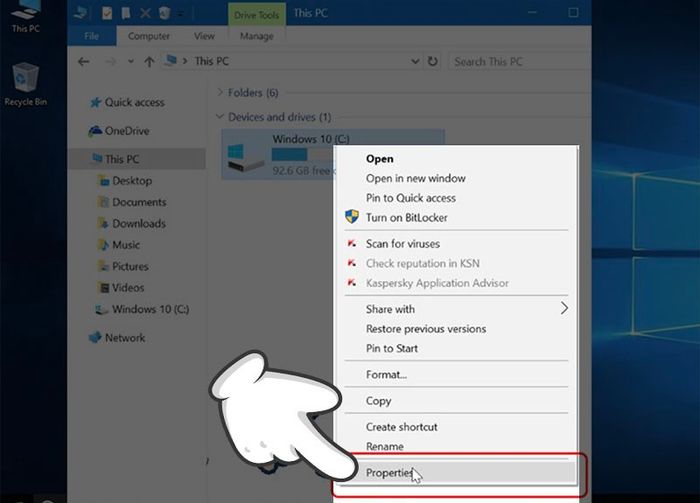Image resolution: width=700 pixels, height=503 pixels.
Task: Collapse the Devices and drives group
Action: (220, 117)
